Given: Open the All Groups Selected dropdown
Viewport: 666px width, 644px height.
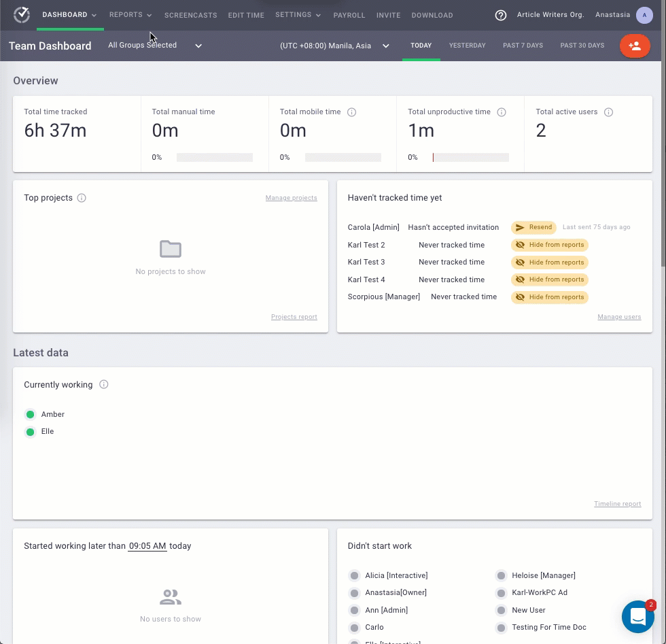Looking at the screenshot, I should point(198,45).
